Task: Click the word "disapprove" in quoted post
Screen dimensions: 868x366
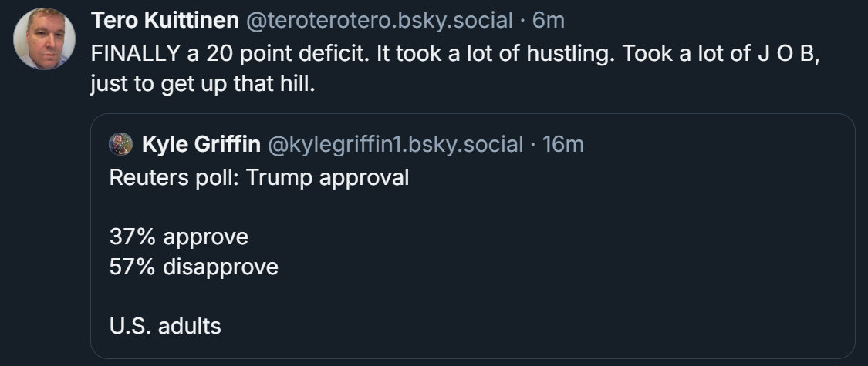Action: (x=221, y=267)
